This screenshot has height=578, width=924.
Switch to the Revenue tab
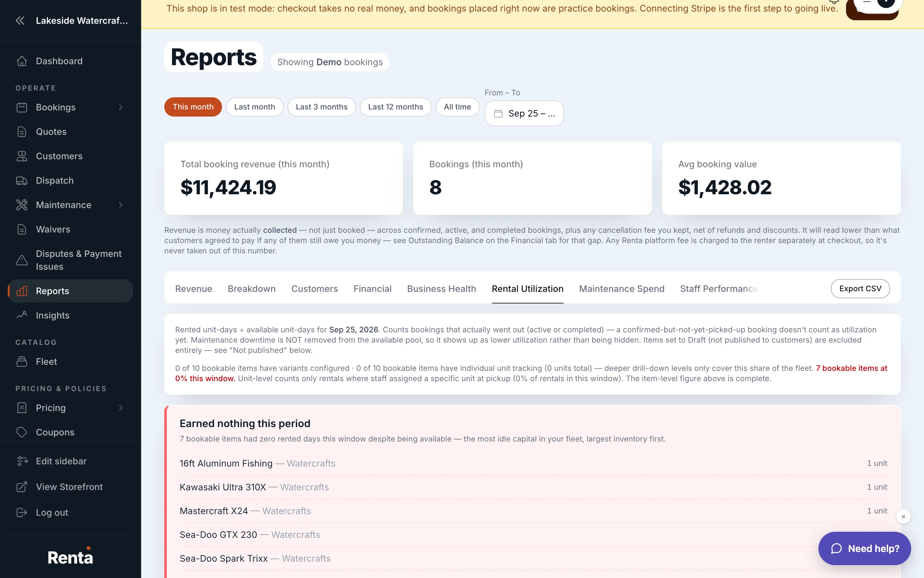193,289
